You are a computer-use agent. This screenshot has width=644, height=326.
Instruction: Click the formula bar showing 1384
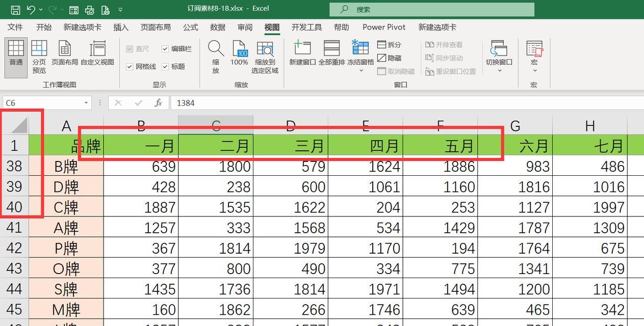(x=406, y=103)
